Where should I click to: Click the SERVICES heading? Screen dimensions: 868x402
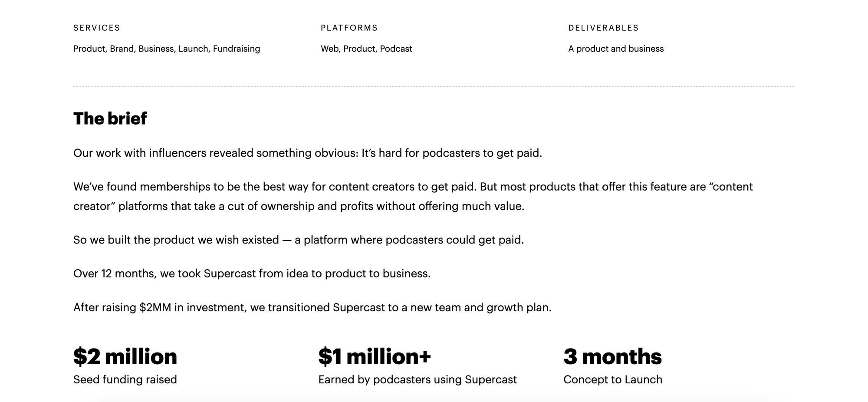(x=96, y=28)
